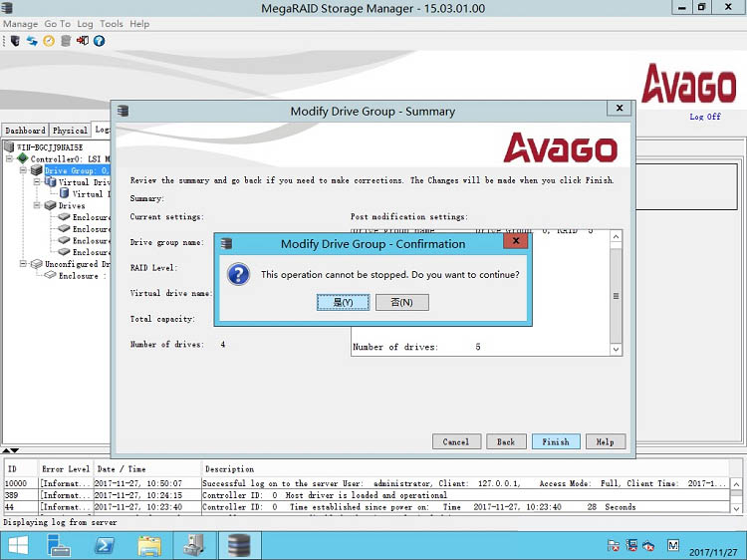Screen dimensions: 747x560
Task: Click the log panel scroll up arrow
Action: (736, 484)
